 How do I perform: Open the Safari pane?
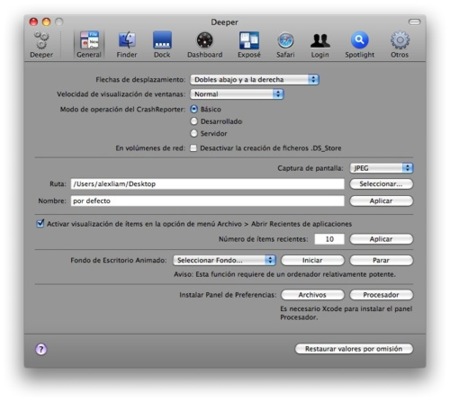[286, 45]
